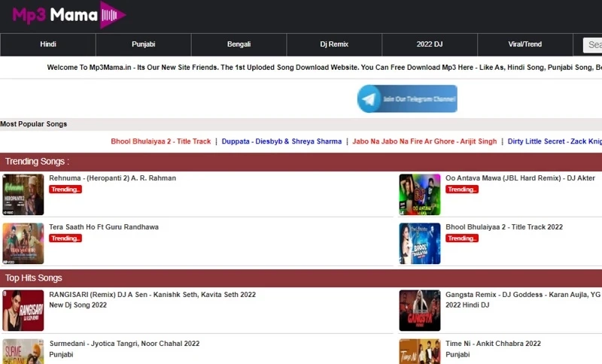Click the Oo Antava Mawa remix thumbnail

pyautogui.click(x=419, y=195)
